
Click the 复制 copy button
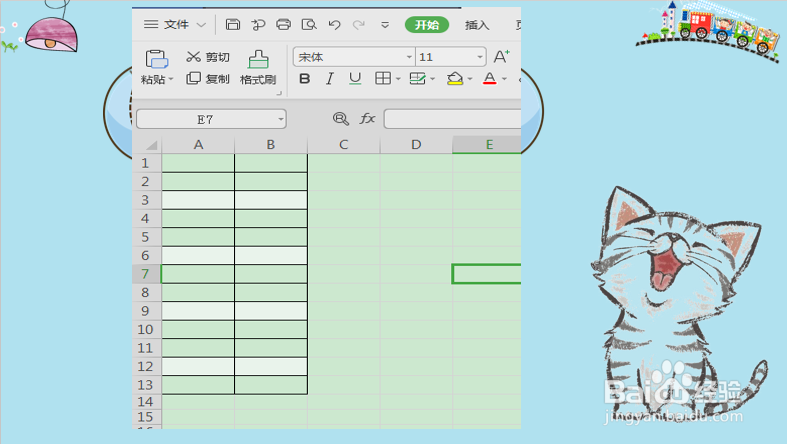[x=208, y=78]
